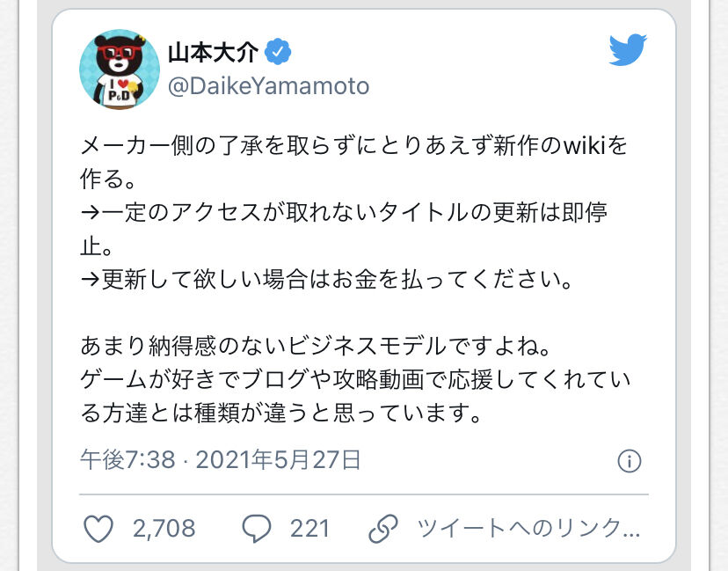
Task: Click the 221 replies count
Action: click(309, 529)
